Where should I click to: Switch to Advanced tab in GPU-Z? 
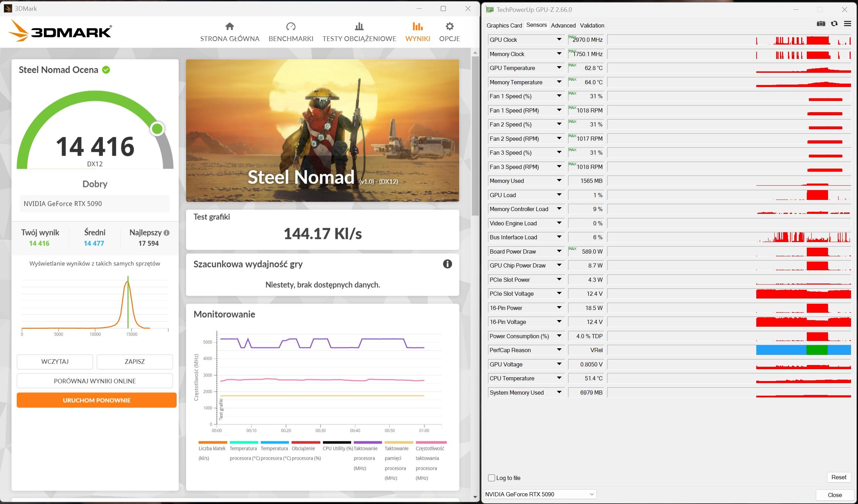(563, 25)
